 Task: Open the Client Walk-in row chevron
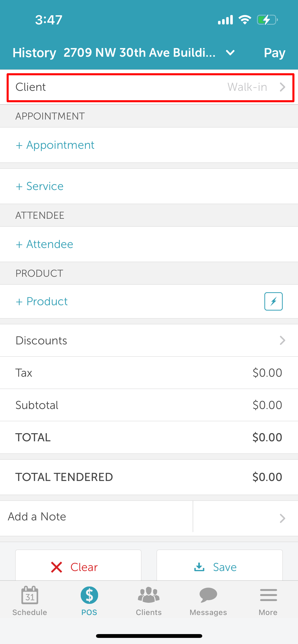pyautogui.click(x=282, y=87)
